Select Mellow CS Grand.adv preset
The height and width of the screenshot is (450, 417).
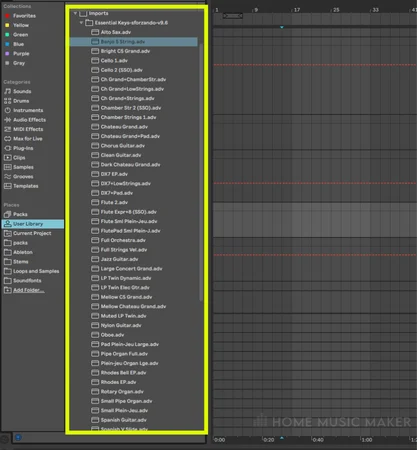click(x=126, y=297)
